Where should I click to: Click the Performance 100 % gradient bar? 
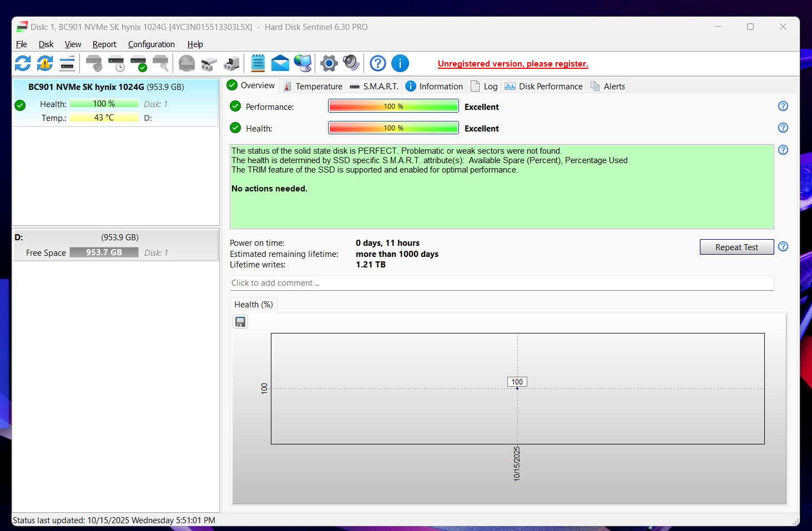click(394, 106)
